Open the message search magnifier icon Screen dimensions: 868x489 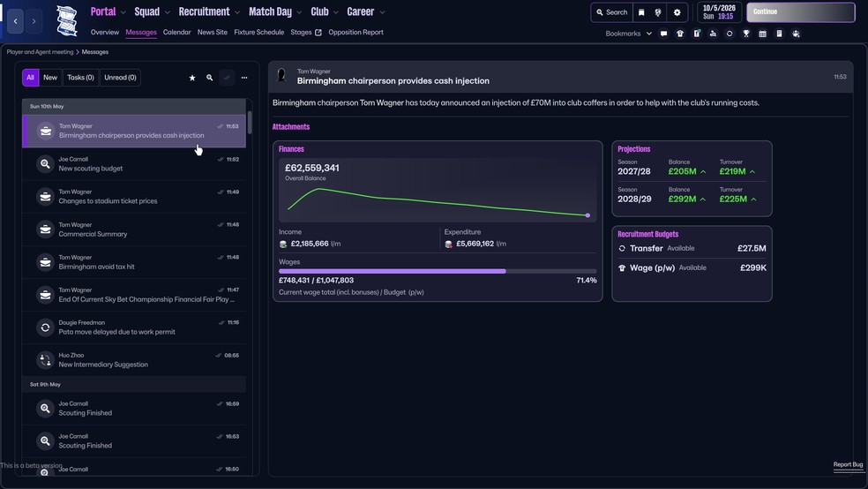(209, 78)
